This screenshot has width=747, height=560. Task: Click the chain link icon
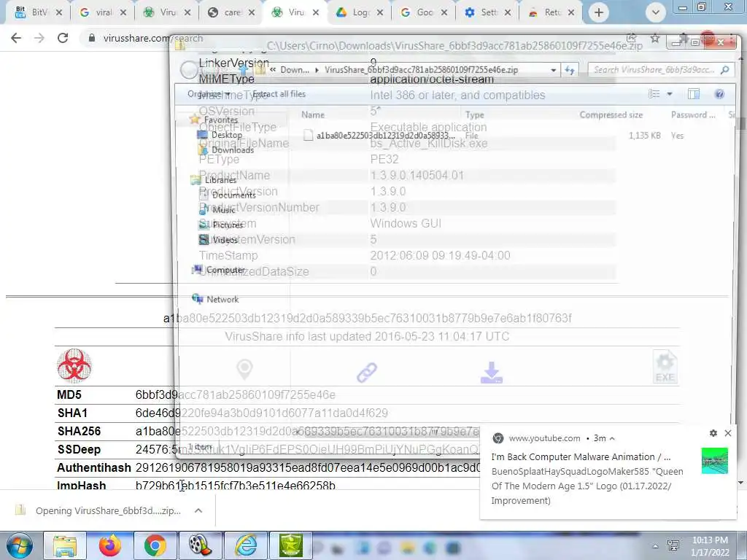[367, 373]
